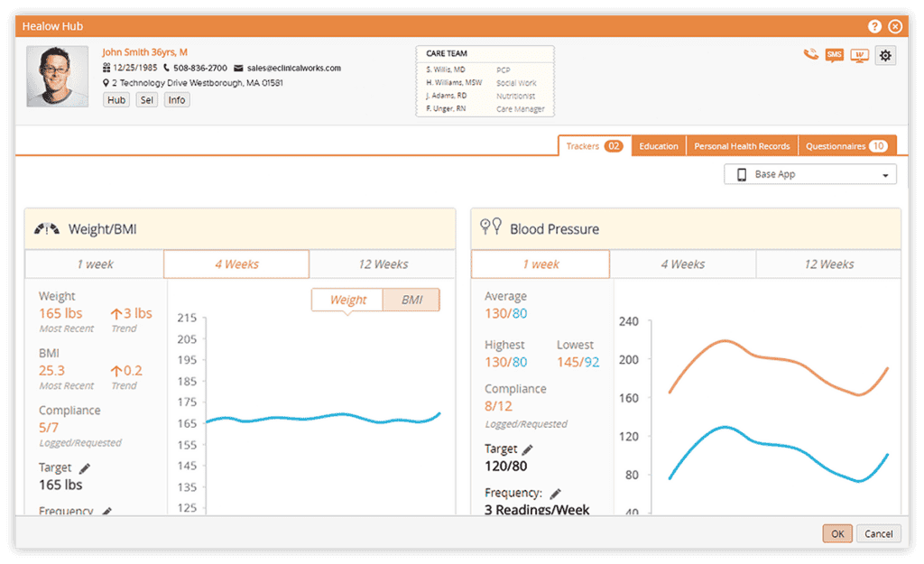The image size is (924, 564).
Task: Go to Personal Health Records tab
Action: [x=742, y=146]
